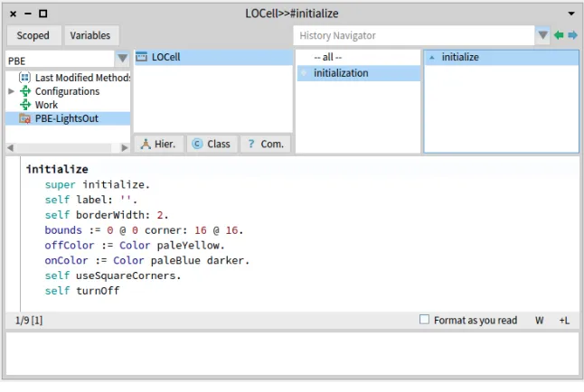Toggle the W line wrap button

click(x=540, y=321)
